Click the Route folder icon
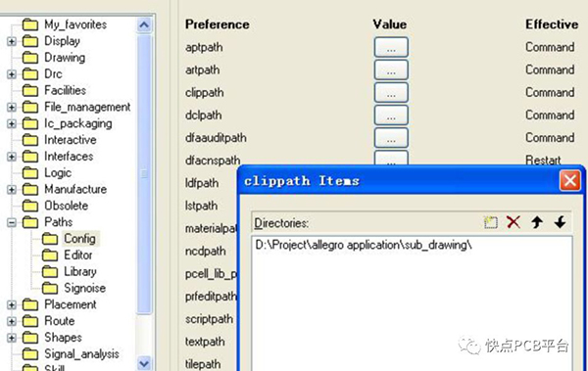The width and height of the screenshot is (588, 371). pyautogui.click(x=30, y=321)
